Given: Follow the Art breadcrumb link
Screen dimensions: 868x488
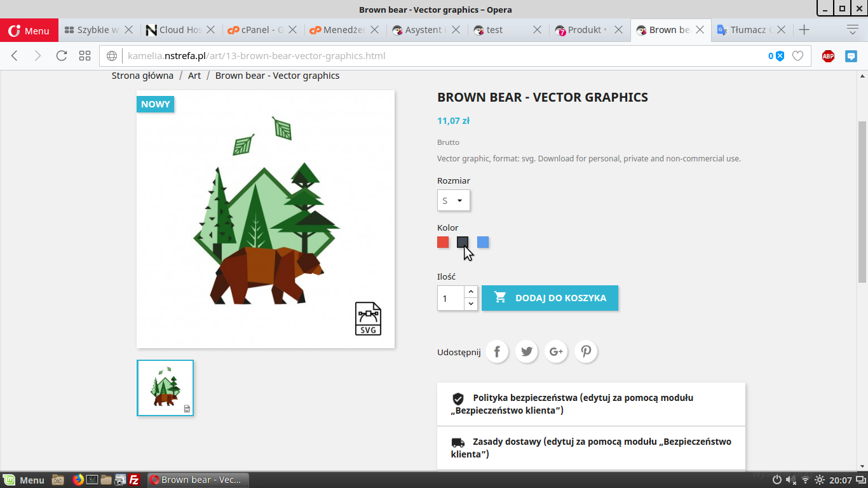Looking at the screenshot, I should tap(194, 76).
